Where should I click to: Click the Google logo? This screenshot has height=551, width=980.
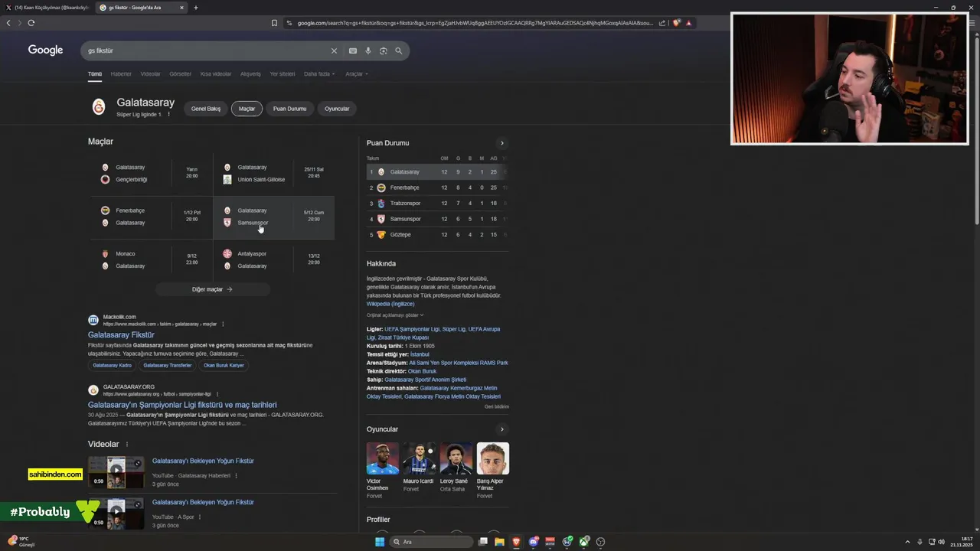coord(45,50)
